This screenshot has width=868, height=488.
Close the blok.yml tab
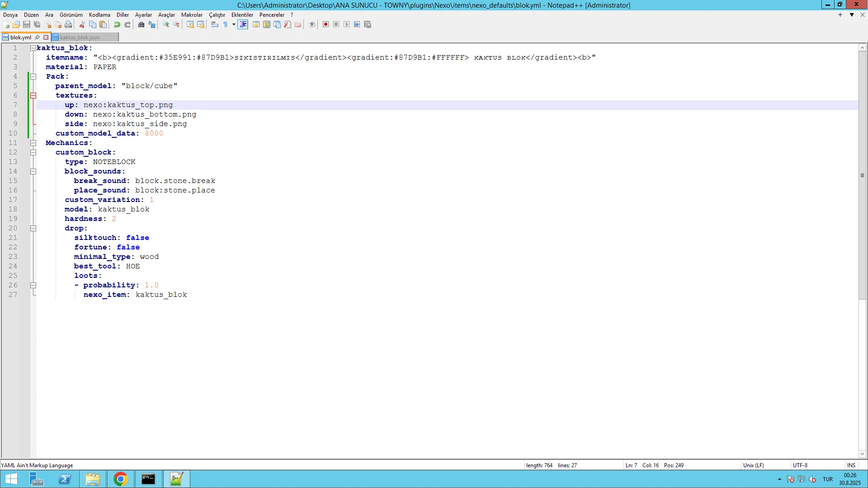tap(46, 38)
